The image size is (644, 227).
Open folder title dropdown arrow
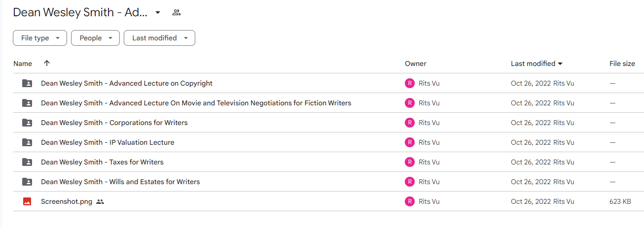tap(158, 12)
